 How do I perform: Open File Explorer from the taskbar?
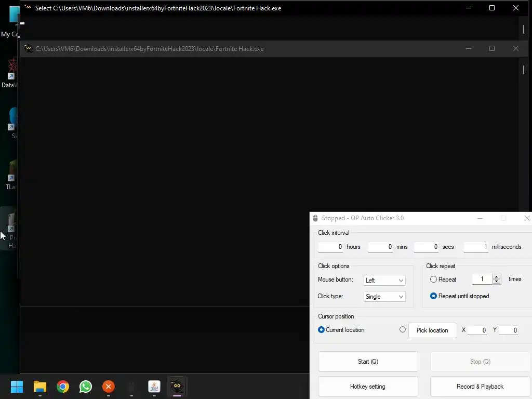click(39, 387)
